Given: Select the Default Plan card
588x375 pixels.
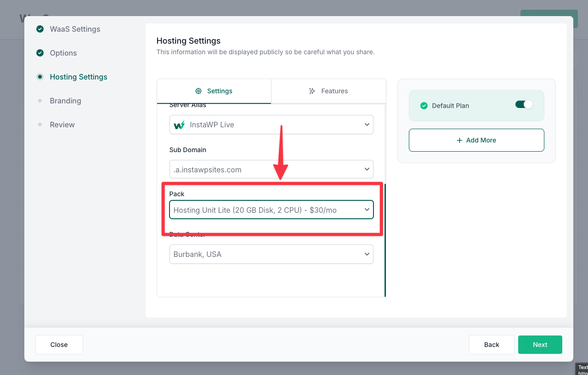Looking at the screenshot, I should coord(476,106).
